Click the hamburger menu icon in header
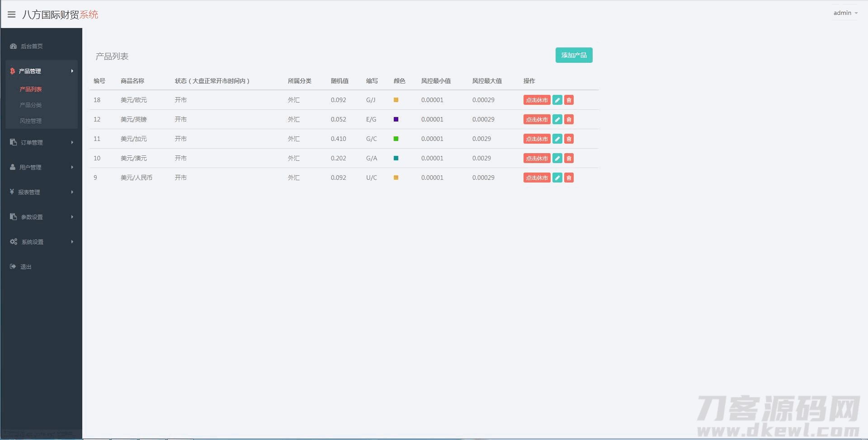The width and height of the screenshot is (868, 440). coord(12,14)
